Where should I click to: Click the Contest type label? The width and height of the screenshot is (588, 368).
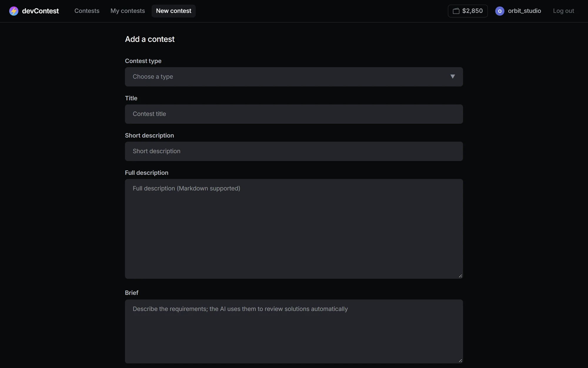(x=143, y=61)
